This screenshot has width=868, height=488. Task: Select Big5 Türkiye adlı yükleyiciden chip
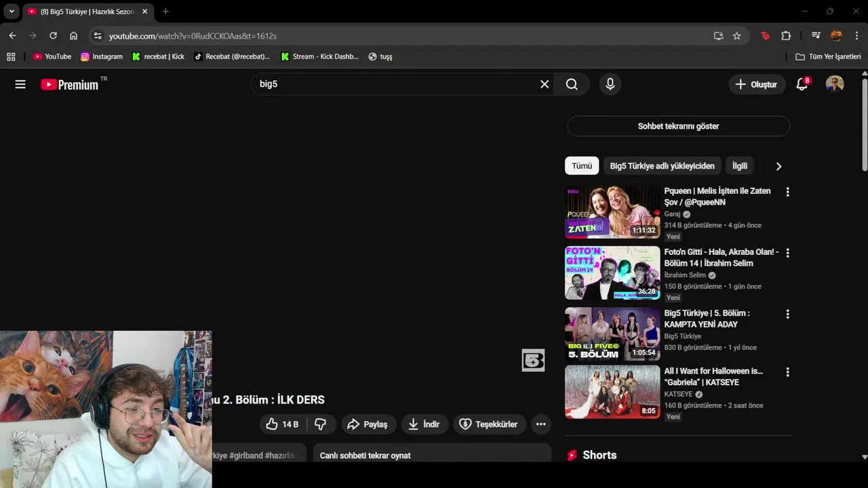[662, 166]
